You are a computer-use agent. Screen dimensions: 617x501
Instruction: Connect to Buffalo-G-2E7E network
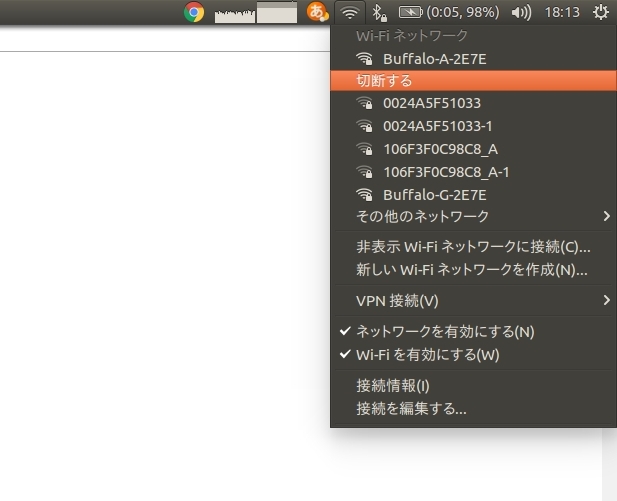click(x=473, y=195)
